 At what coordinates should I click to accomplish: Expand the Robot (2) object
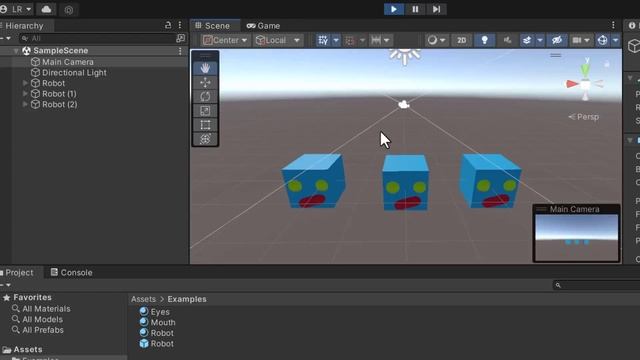25,104
